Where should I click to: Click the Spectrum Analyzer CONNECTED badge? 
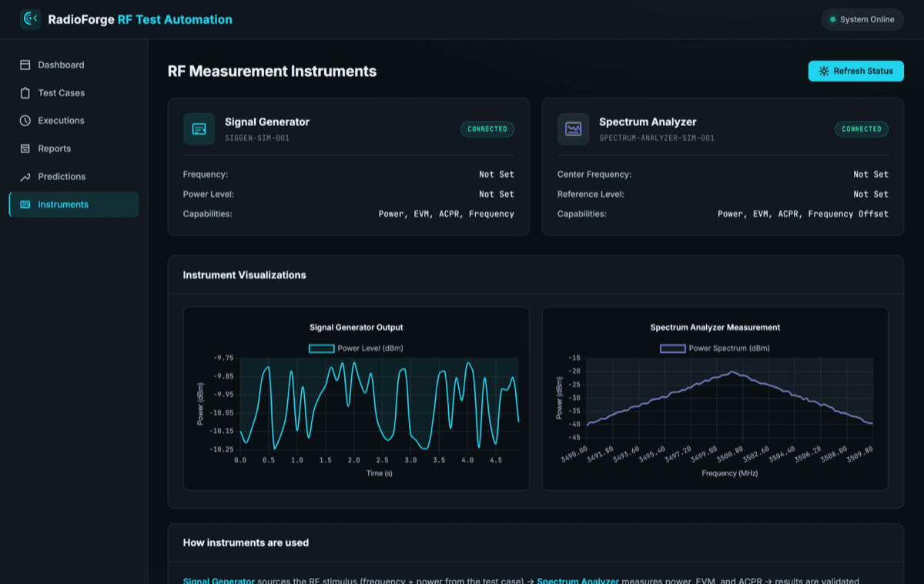pyautogui.click(x=862, y=129)
